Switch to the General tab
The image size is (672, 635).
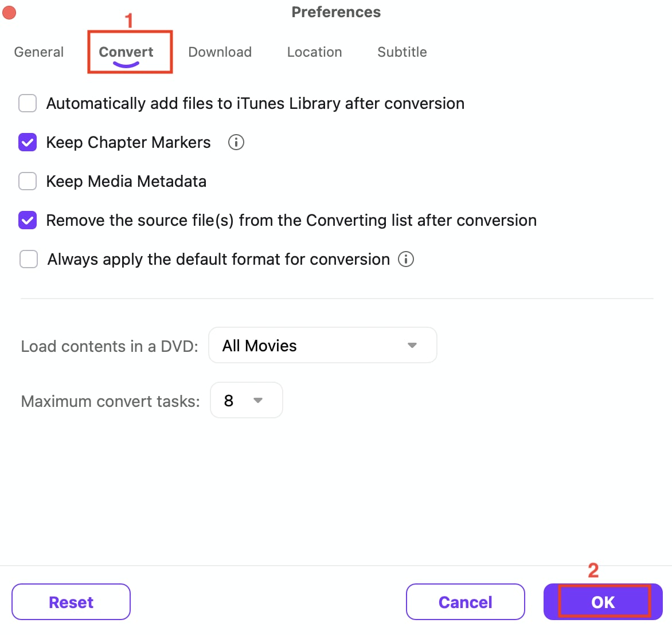pyautogui.click(x=38, y=52)
